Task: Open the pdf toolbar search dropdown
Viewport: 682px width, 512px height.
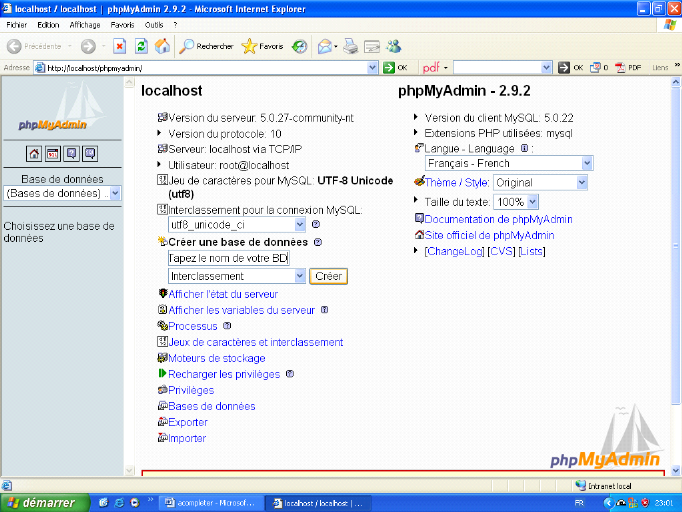Action: coord(546,68)
